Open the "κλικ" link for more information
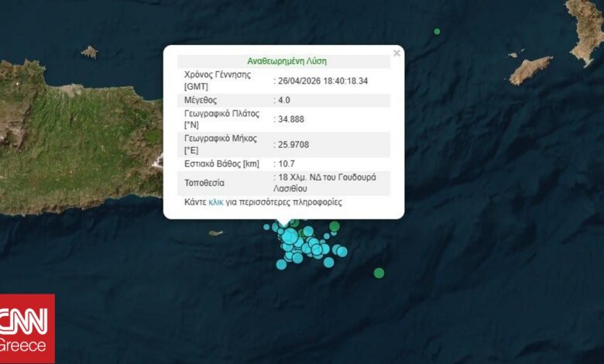 click(x=216, y=202)
